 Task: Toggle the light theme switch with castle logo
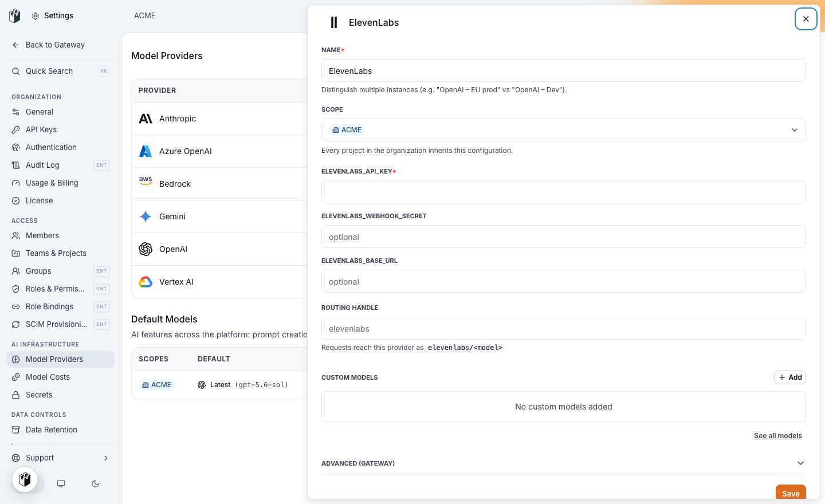[x=25, y=479]
